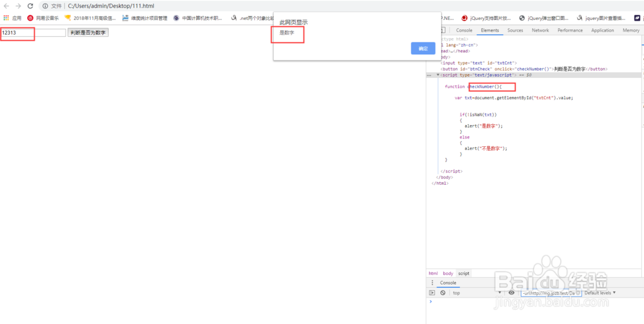Open the 网易云音乐 bookmark
Image resolution: width=644 pixels, height=324 pixels.
[x=43, y=18]
